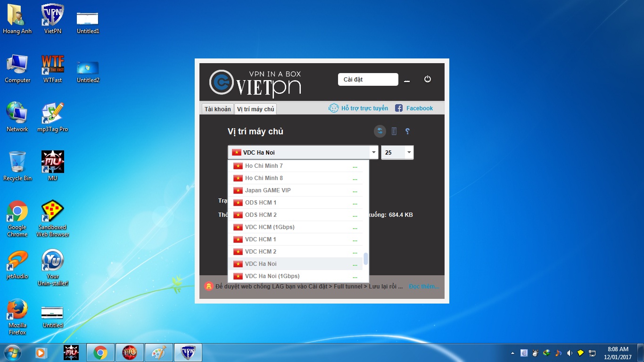Viewport: 644px width, 362px height.
Task: Select the Google Chrome desktop shortcut
Action: [x=17, y=219]
